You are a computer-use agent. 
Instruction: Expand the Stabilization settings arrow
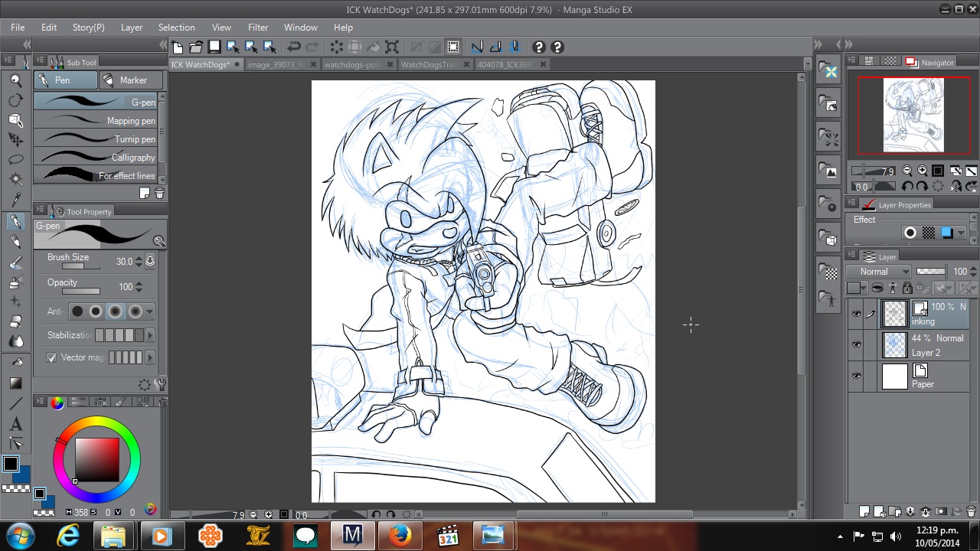(150, 335)
